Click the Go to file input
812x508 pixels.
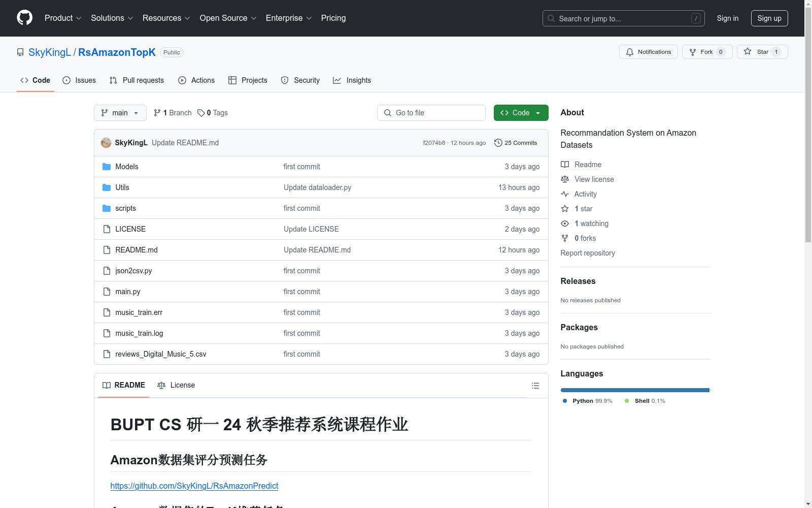431,113
